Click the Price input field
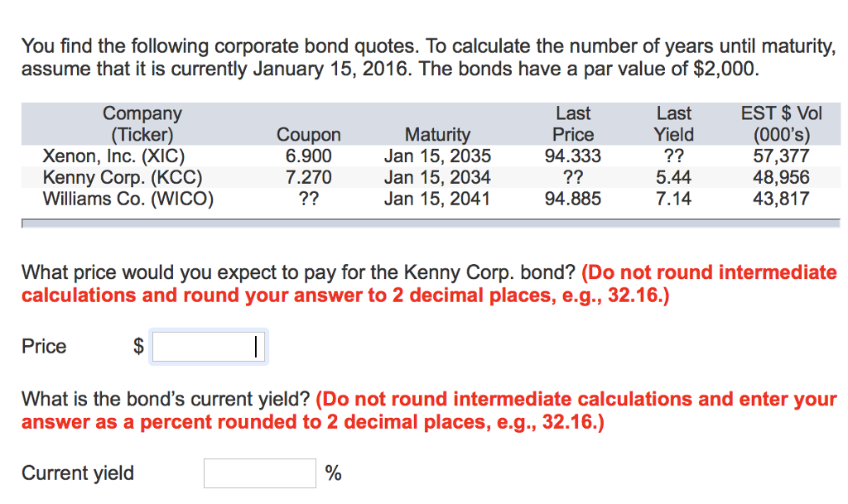Screen dimensions: 848x504 (208, 346)
